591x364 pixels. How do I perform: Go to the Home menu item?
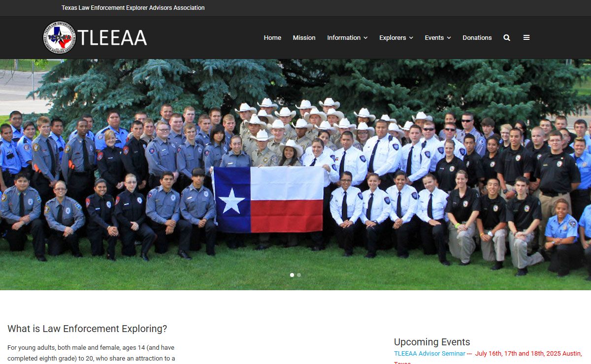click(x=272, y=38)
